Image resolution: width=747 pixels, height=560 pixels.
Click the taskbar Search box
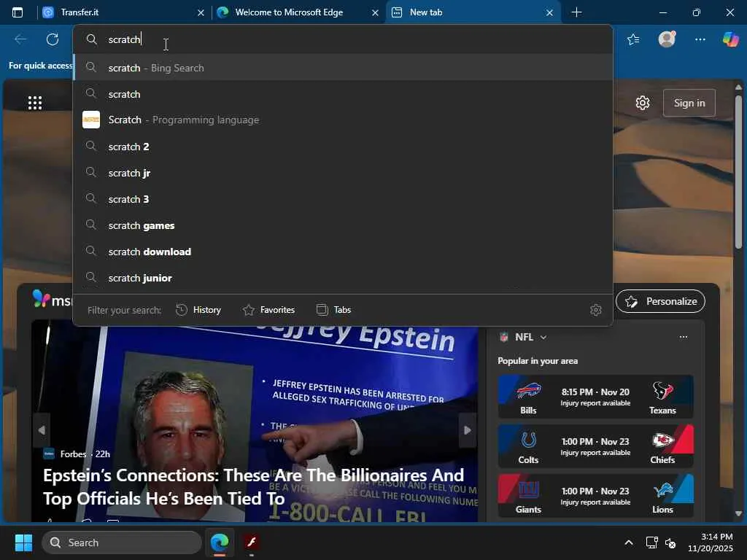point(122,542)
